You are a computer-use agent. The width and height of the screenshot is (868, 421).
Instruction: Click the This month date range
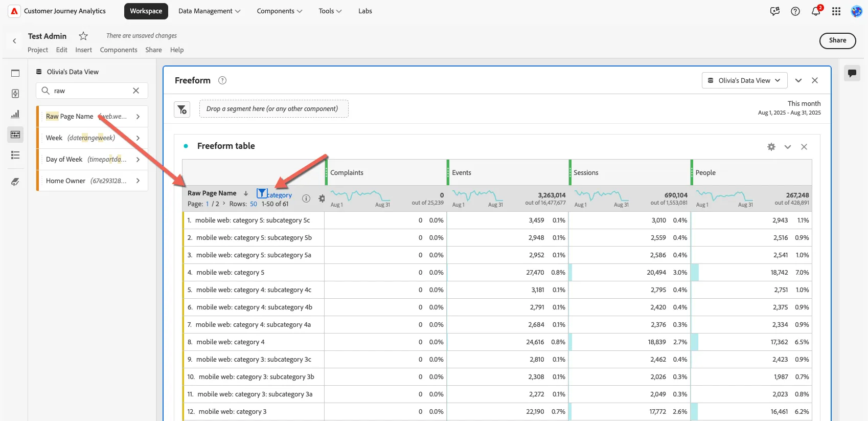click(789, 108)
